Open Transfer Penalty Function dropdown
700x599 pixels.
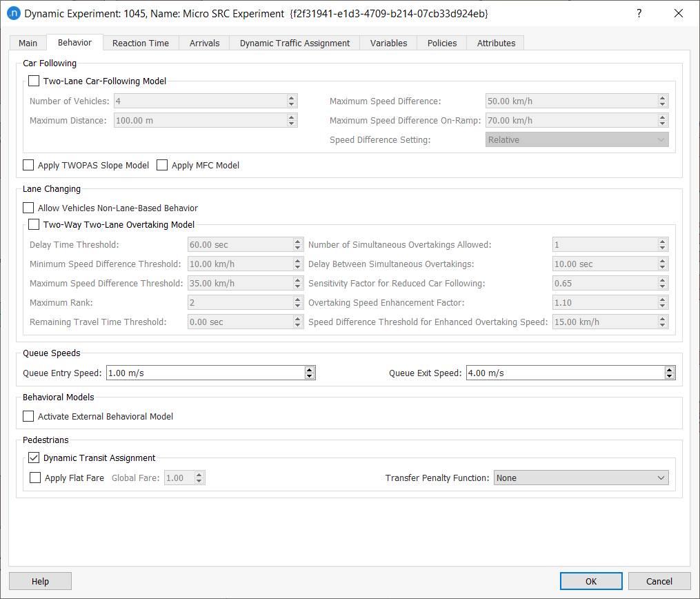coord(581,478)
